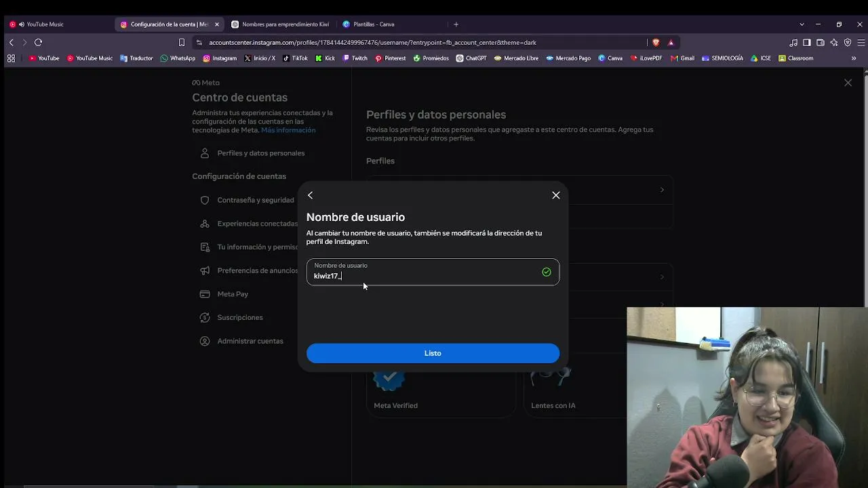This screenshot has width=868, height=488.
Task: Open the browser main menu
Action: 861,42
